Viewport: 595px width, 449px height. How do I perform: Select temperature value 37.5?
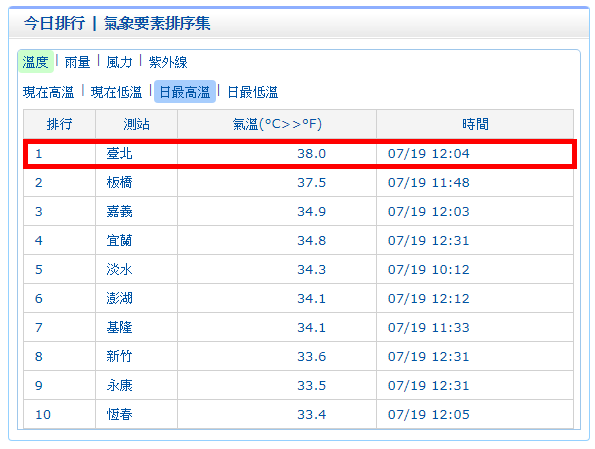pyautogui.click(x=312, y=183)
